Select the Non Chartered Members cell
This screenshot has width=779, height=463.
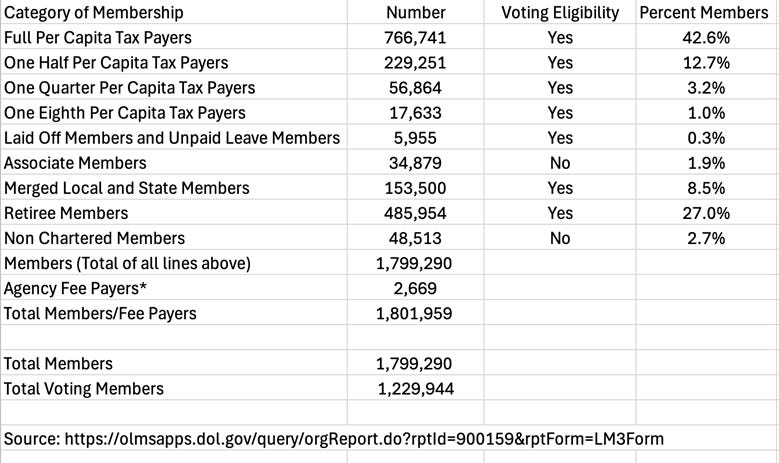point(174,237)
